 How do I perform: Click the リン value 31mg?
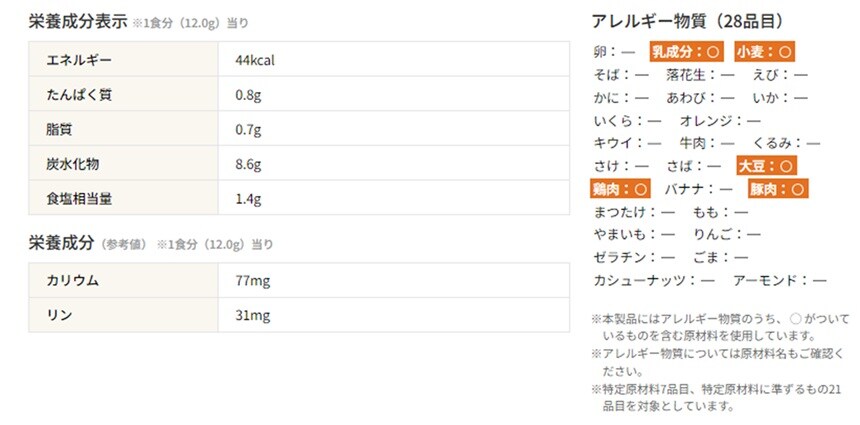point(253,315)
